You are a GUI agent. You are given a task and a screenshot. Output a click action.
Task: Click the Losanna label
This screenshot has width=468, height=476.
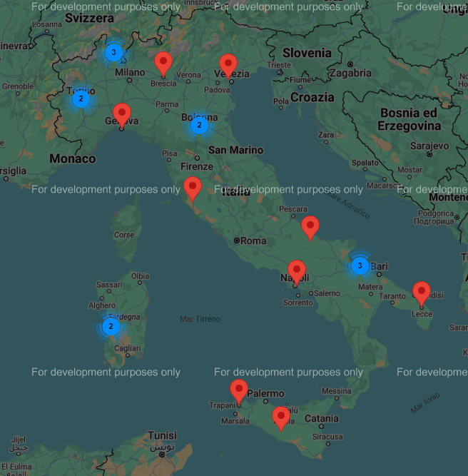click(x=47, y=24)
